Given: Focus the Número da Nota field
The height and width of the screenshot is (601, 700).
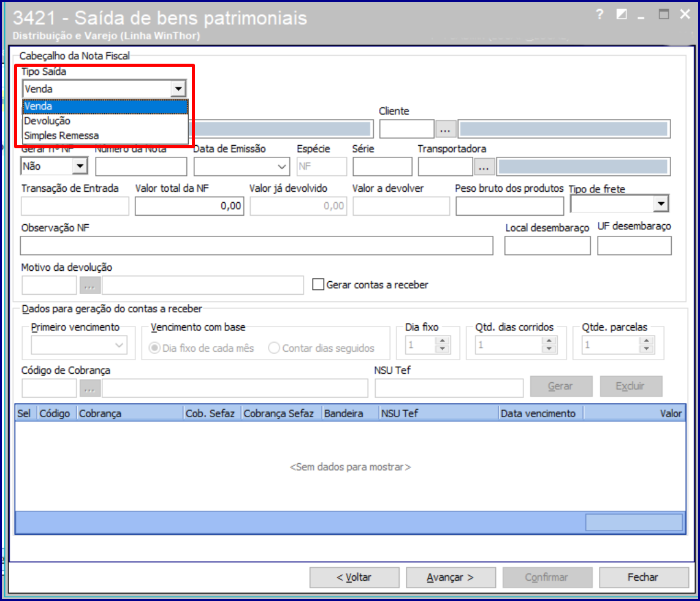Looking at the screenshot, I should pos(141,167).
